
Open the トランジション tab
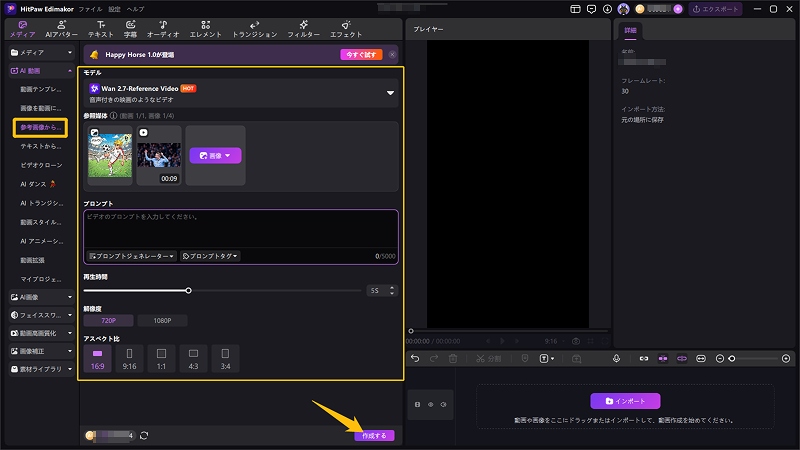click(255, 29)
